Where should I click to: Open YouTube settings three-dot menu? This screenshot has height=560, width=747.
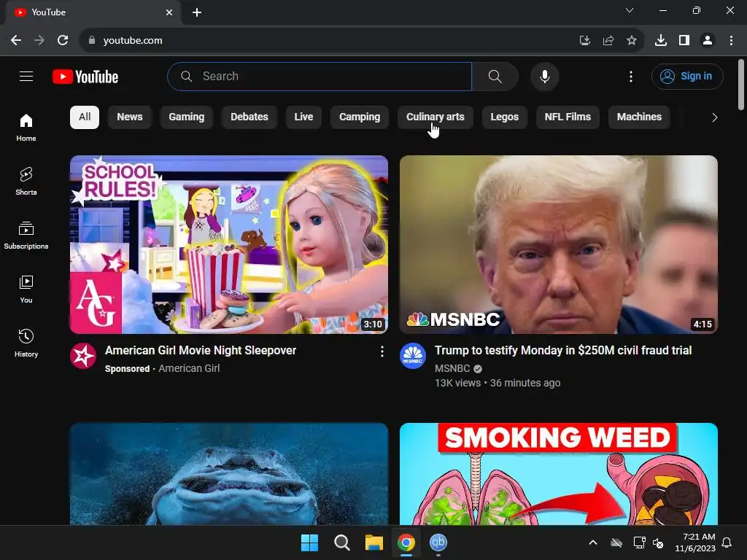point(631,76)
